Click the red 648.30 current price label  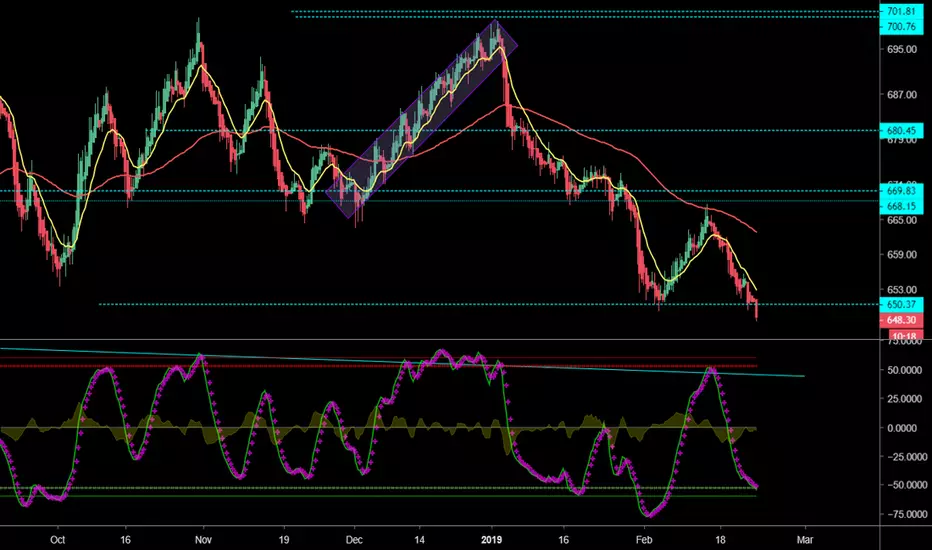[x=901, y=320]
